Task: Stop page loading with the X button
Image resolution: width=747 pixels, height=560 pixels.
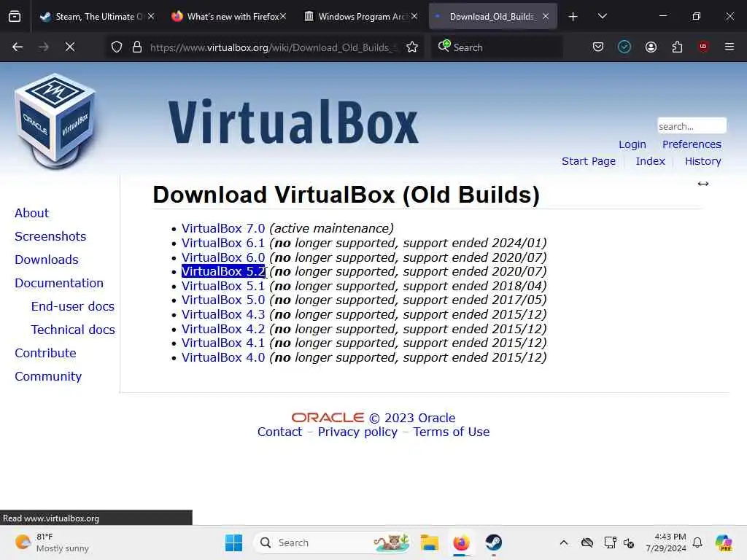Action: click(x=70, y=47)
